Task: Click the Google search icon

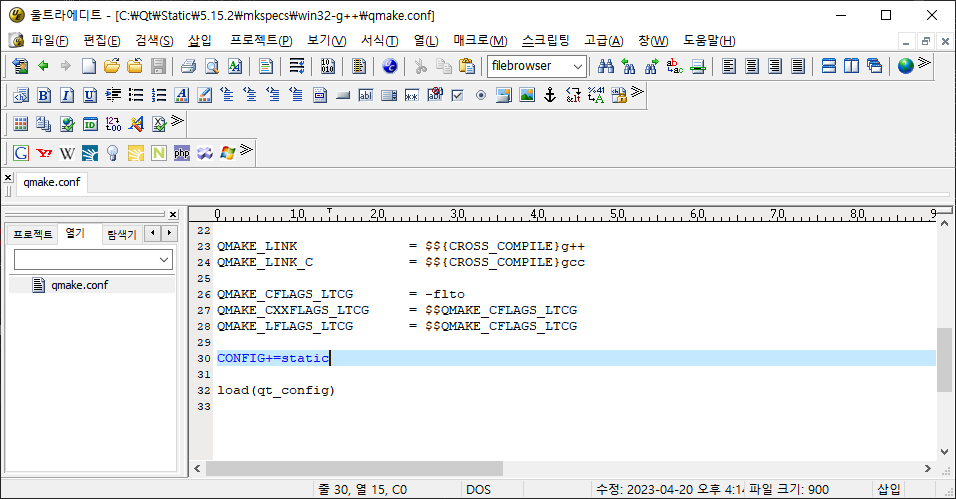Action: coord(21,153)
